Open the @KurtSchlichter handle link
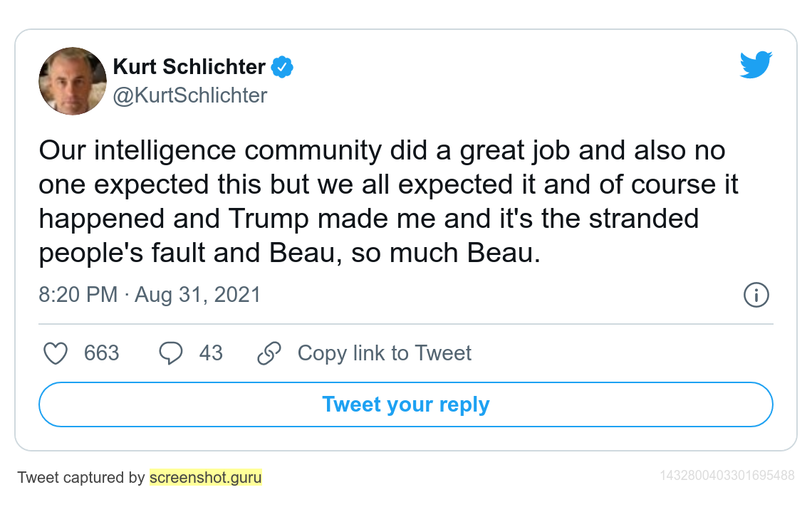The width and height of the screenshot is (812, 517). (190, 95)
